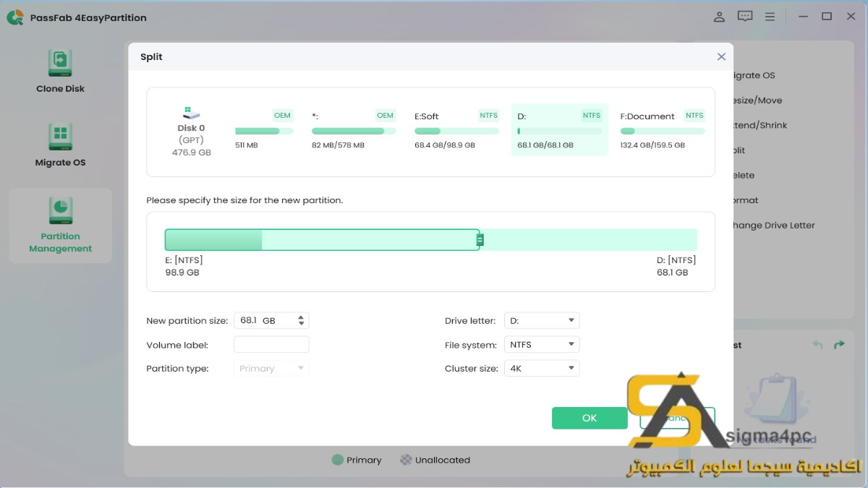Viewport: 868px width, 488px height.
Task: Click the E: NTFS partition bar
Action: [x=322, y=240]
